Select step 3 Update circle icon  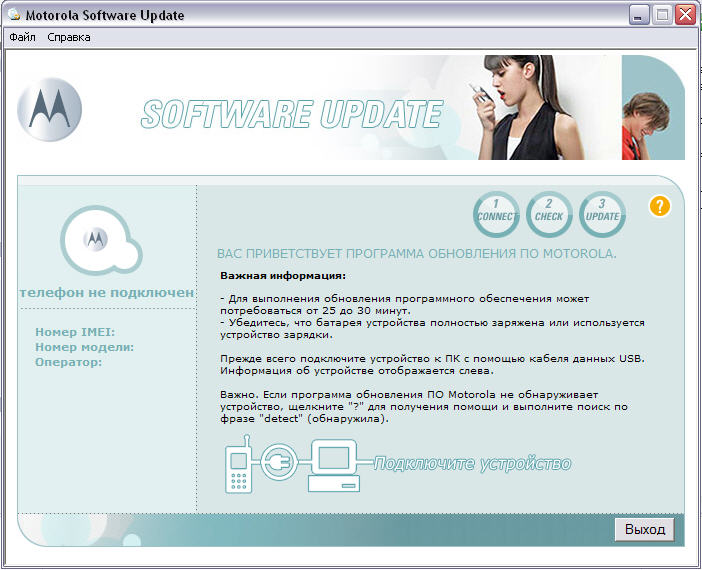pyautogui.click(x=602, y=214)
